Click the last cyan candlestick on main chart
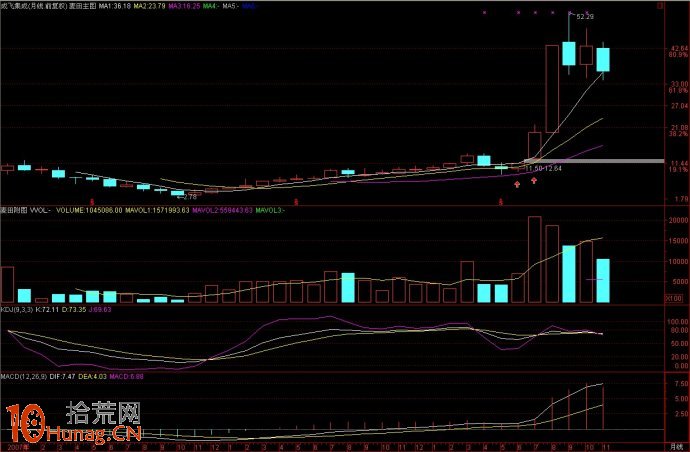The width and height of the screenshot is (690, 452). pos(603,60)
